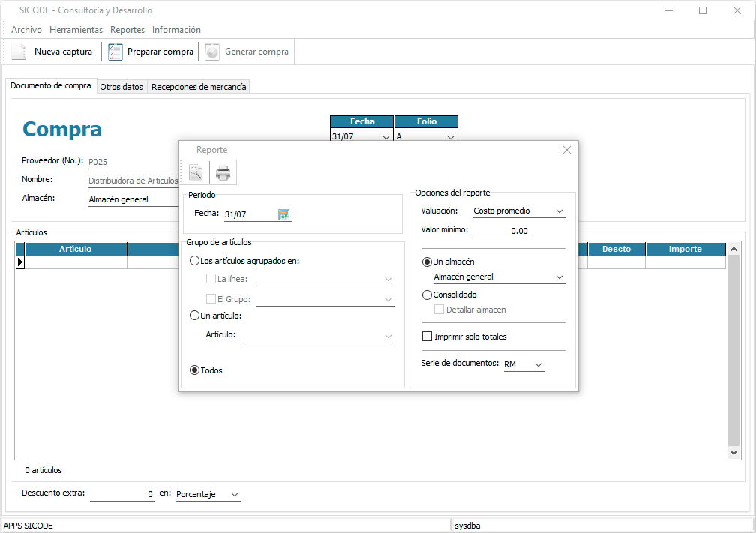756x533 pixels.
Task: Open the Reportes menu
Action: (x=127, y=30)
